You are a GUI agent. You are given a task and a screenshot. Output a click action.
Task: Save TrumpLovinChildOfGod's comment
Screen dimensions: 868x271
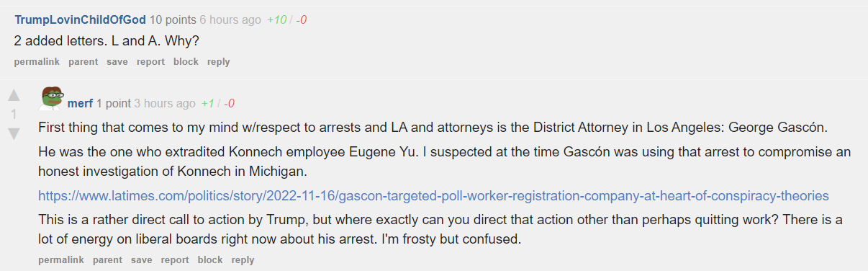[x=117, y=62]
